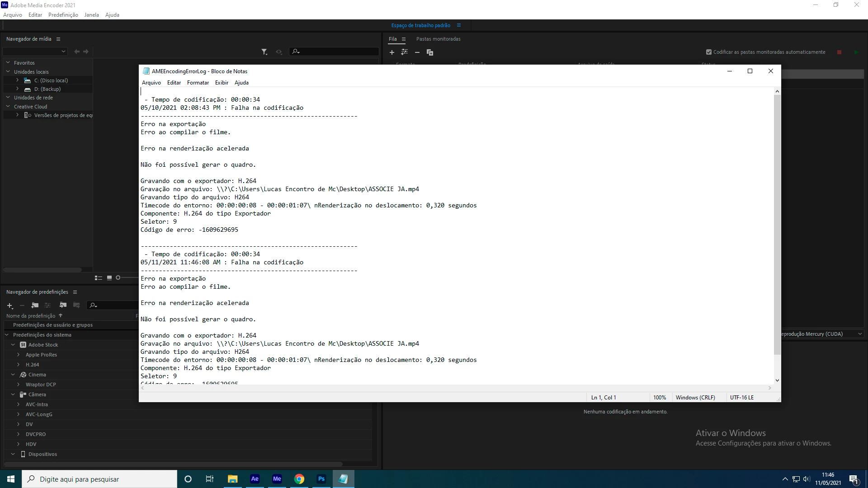Expand the H.264 preset group
This screenshot has width=868, height=488.
(18, 365)
